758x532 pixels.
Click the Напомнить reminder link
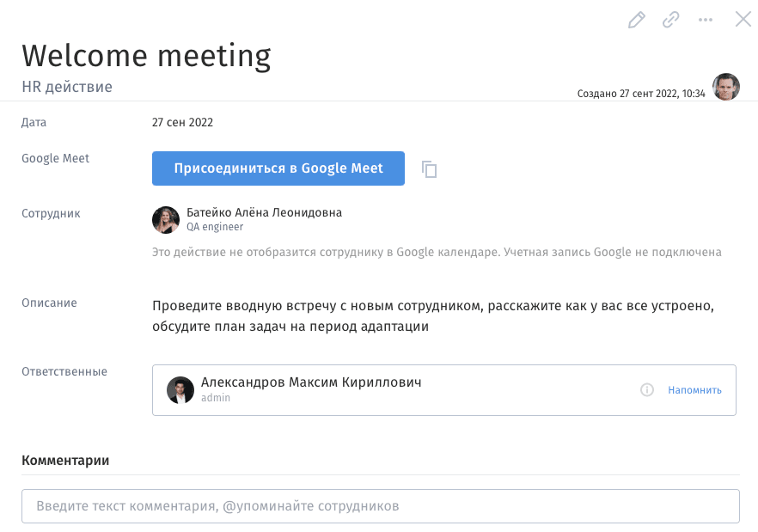(x=694, y=390)
